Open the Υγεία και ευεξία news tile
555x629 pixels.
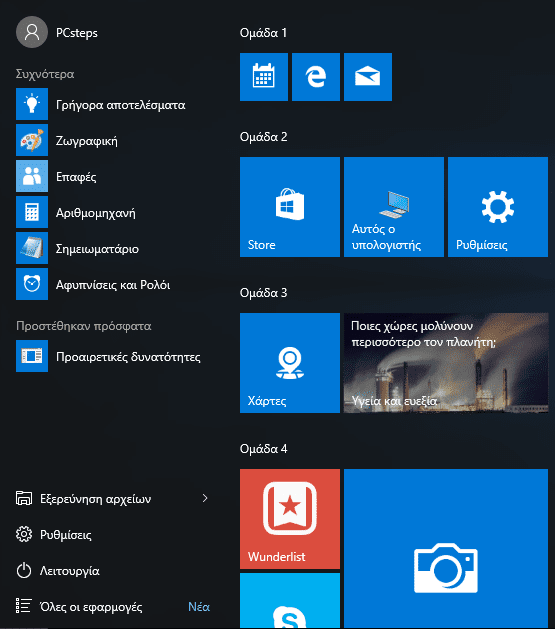coord(446,363)
